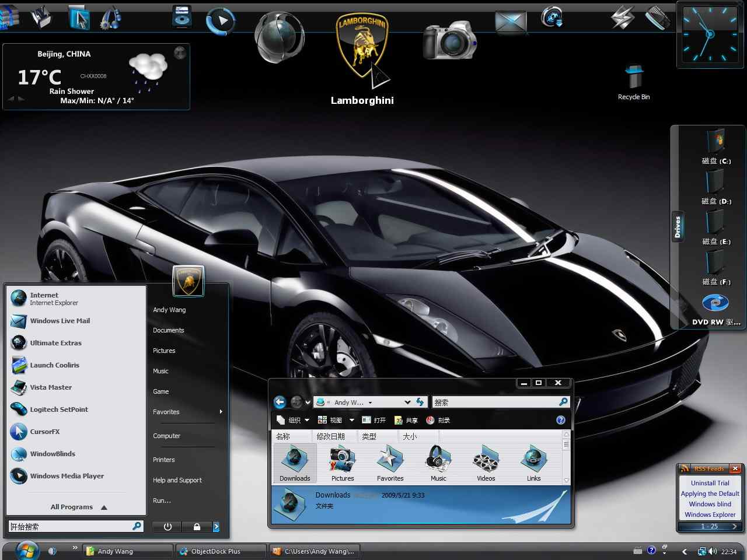Expand the address bar history dropdown
Viewport: 747px width, 560px height.
[x=407, y=402]
